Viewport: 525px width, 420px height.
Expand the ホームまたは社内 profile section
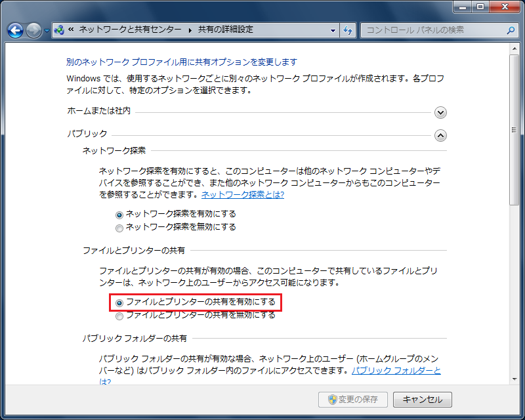[441, 112]
